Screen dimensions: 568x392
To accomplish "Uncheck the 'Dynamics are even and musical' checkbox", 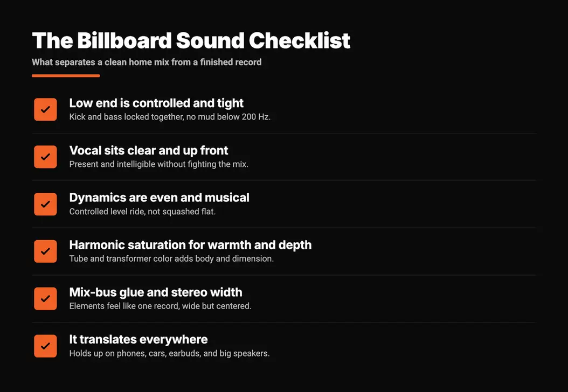I will [45, 204].
